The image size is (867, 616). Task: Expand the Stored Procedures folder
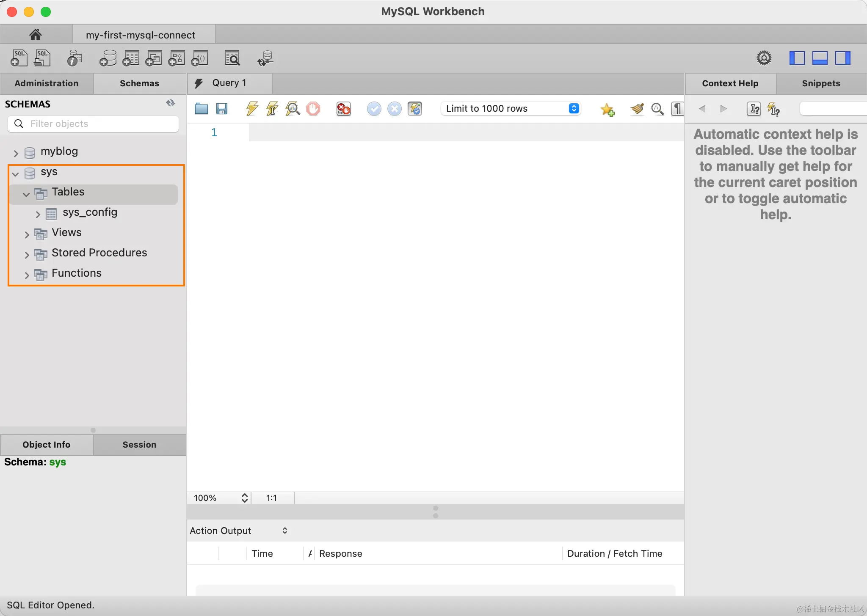coord(27,255)
